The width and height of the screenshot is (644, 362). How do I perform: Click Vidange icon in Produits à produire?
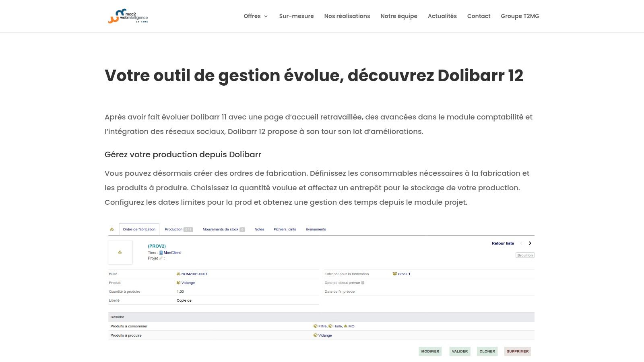(316, 335)
